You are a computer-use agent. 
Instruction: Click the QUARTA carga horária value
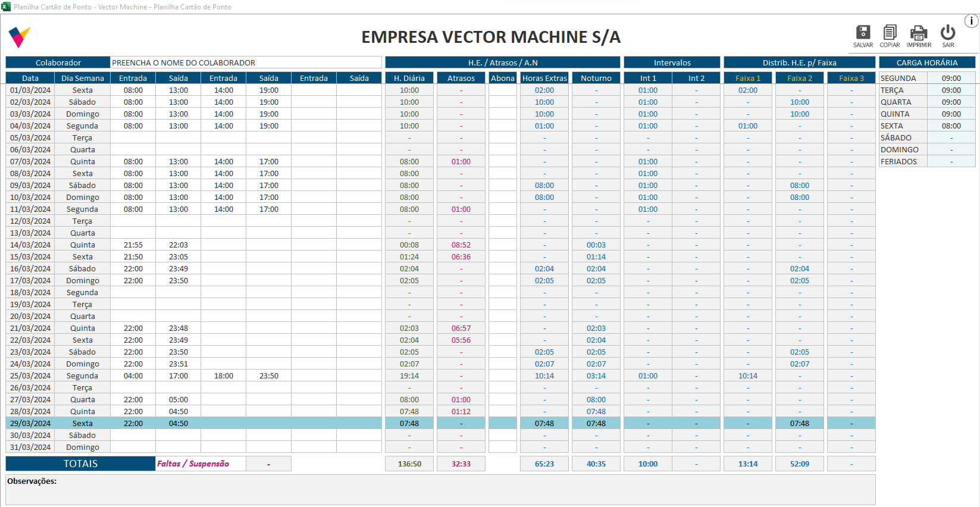point(951,102)
